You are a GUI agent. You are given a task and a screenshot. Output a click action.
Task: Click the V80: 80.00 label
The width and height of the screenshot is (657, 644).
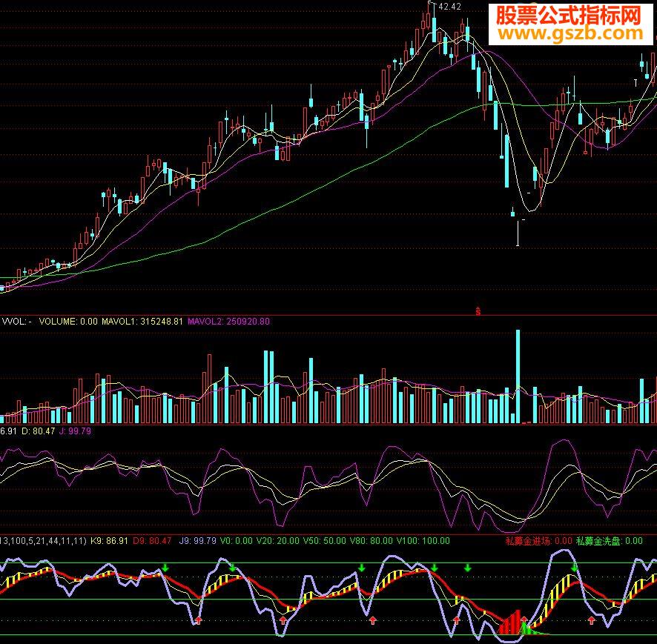coord(372,540)
